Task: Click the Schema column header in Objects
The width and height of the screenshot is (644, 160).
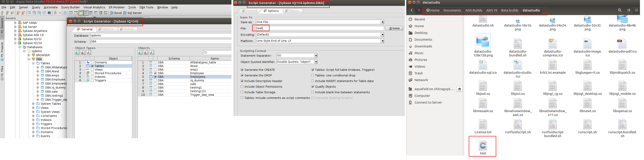Action: (174, 59)
